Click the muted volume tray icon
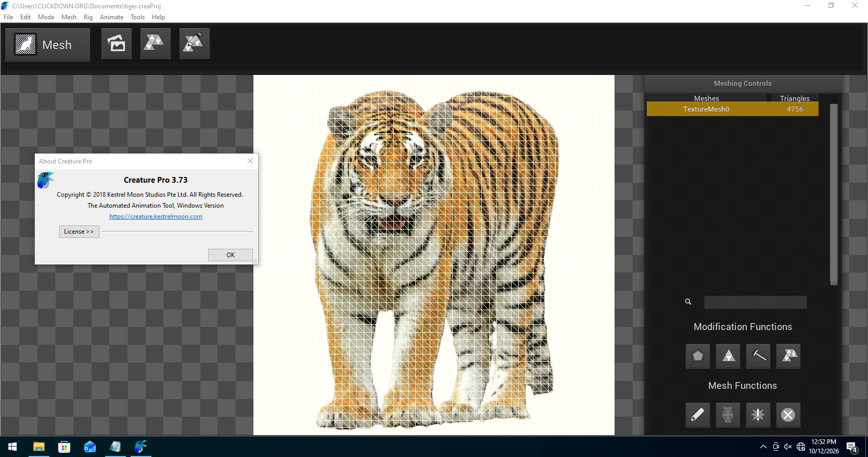Image resolution: width=868 pixels, height=457 pixels. (788, 447)
